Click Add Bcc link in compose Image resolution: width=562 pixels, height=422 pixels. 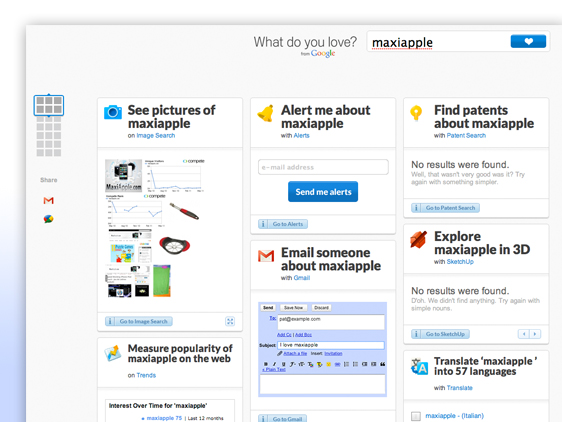(x=303, y=335)
